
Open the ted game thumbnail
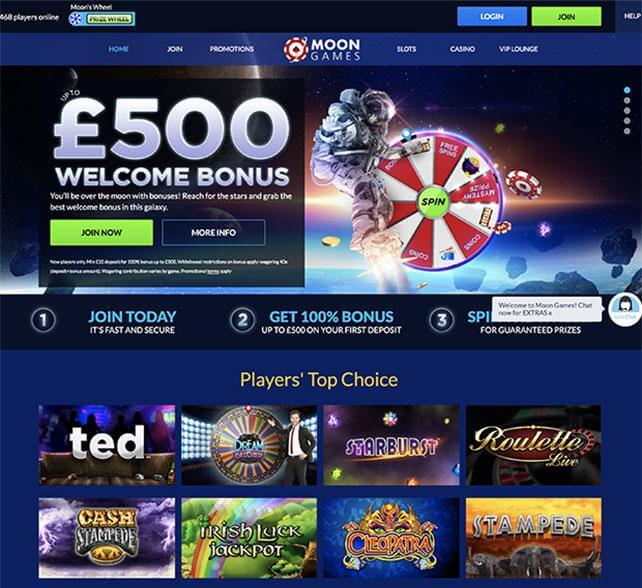(107, 445)
